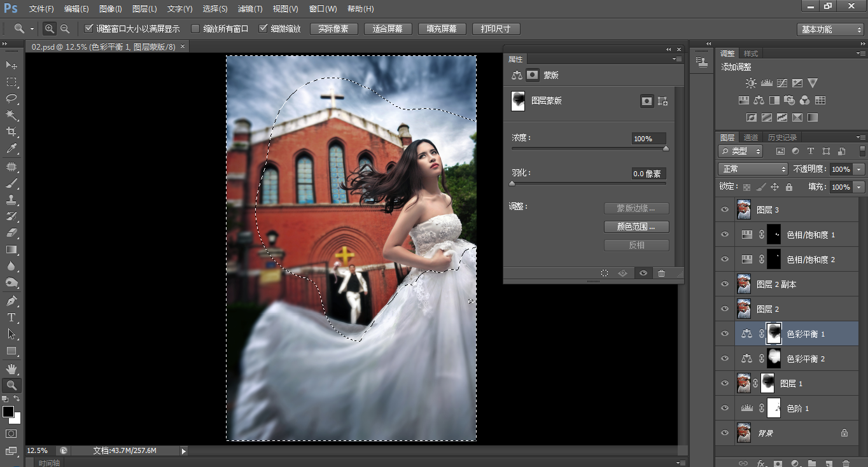Screen dimensions: 868x467
Task: Click the 羽化 feather slider handle
Action: [512, 183]
